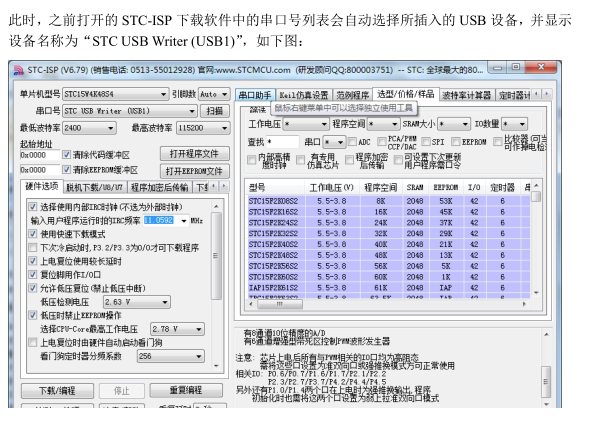Screen dimensions: 607x424
Task: Open 看门狗定时器分频系数 dropdown showing 256
Action: pyautogui.click(x=170, y=356)
